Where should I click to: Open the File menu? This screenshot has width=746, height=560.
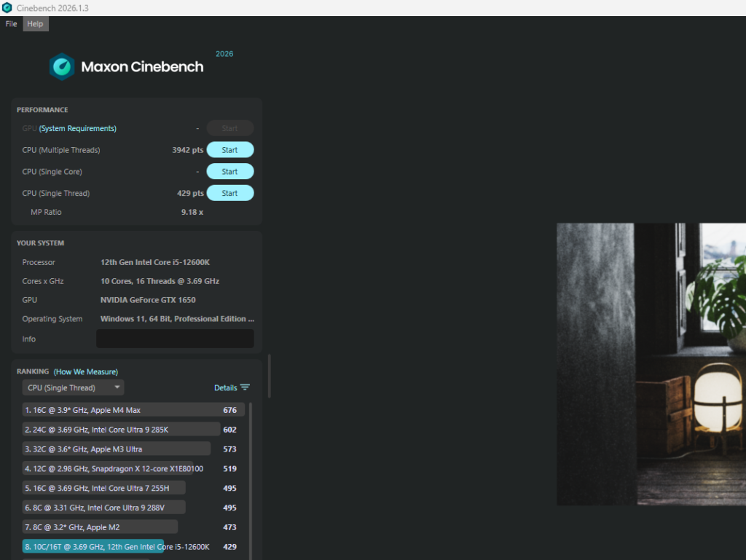click(x=12, y=24)
